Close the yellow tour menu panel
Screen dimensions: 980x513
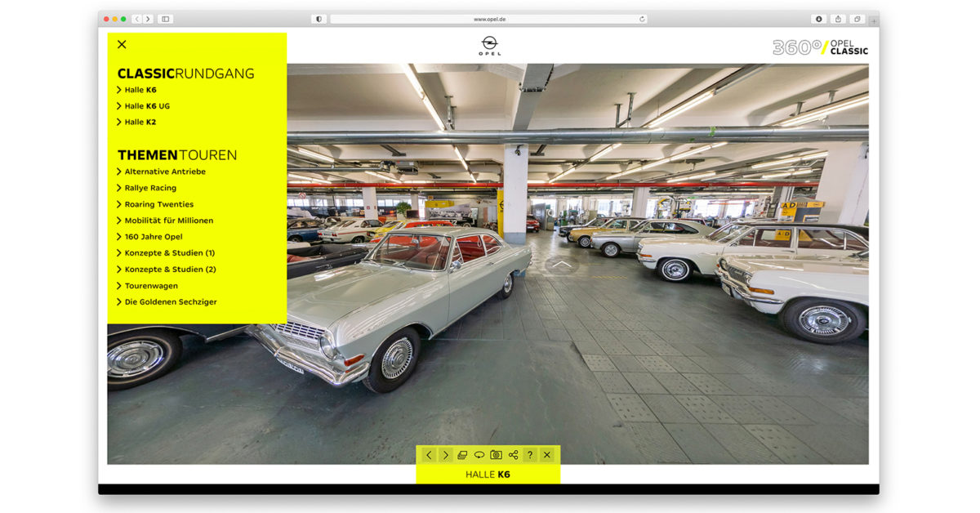122,44
